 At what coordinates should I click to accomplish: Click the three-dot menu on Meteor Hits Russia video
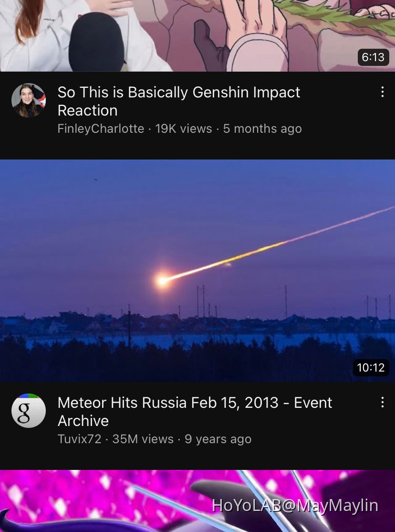tap(382, 403)
